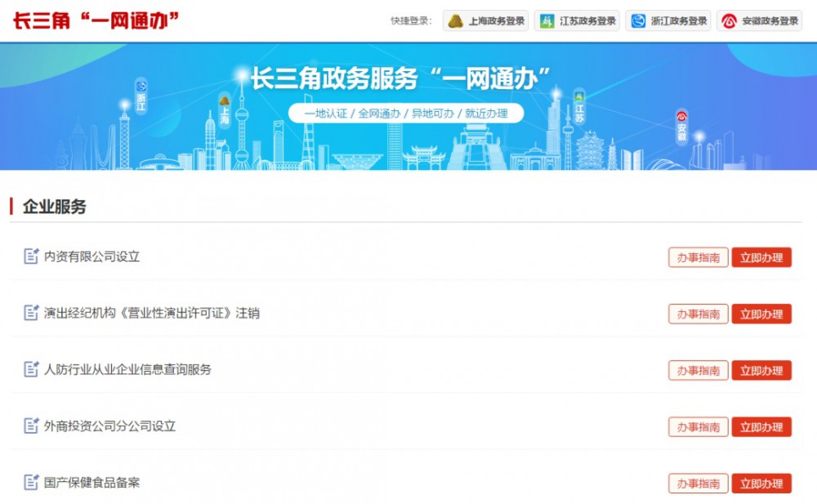Select the 外商投资公司分公司设立 title

coord(110,426)
